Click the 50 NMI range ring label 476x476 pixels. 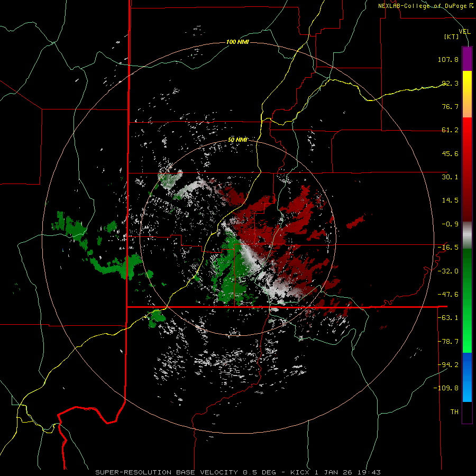click(237, 140)
